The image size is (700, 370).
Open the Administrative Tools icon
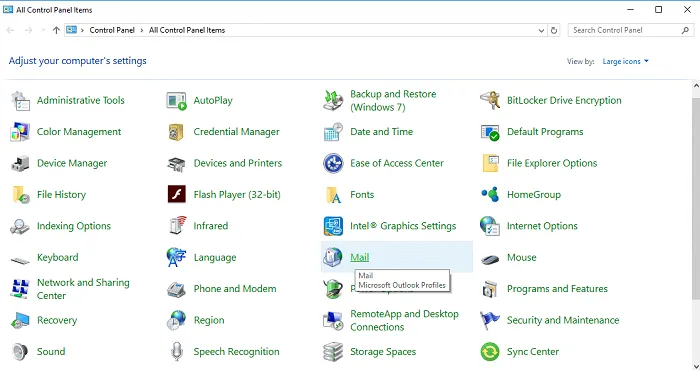coord(20,101)
